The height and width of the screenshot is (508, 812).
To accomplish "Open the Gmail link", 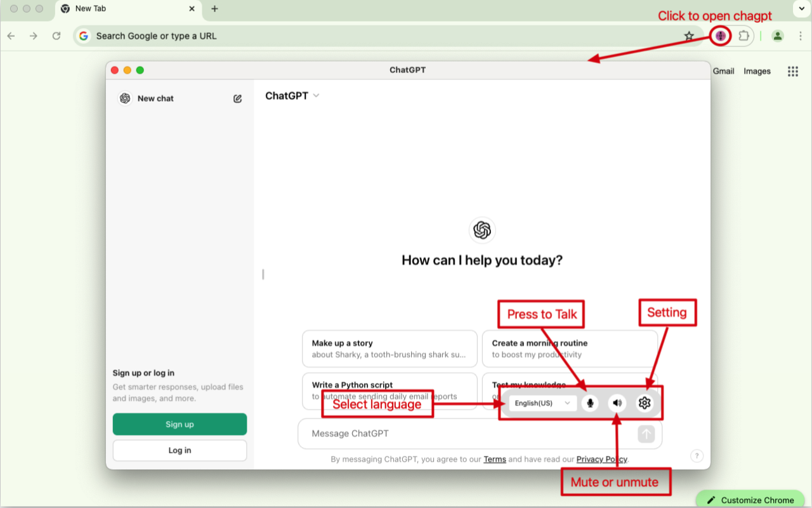I will [x=723, y=71].
